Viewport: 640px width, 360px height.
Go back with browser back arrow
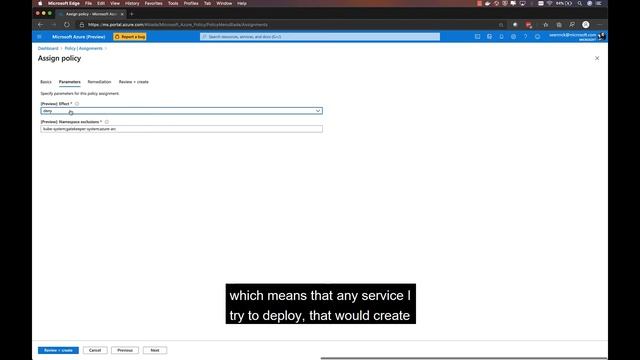point(40,24)
